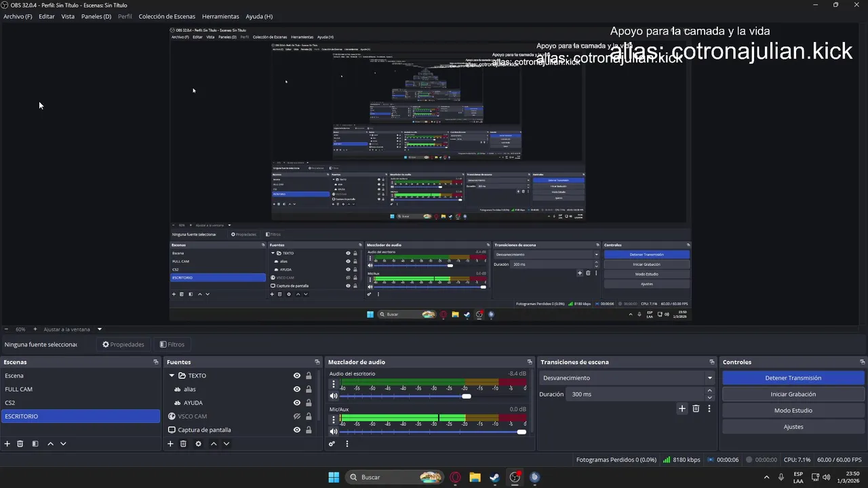Select the CS2 scene
Screen dimensions: 868x488
tap(80, 403)
